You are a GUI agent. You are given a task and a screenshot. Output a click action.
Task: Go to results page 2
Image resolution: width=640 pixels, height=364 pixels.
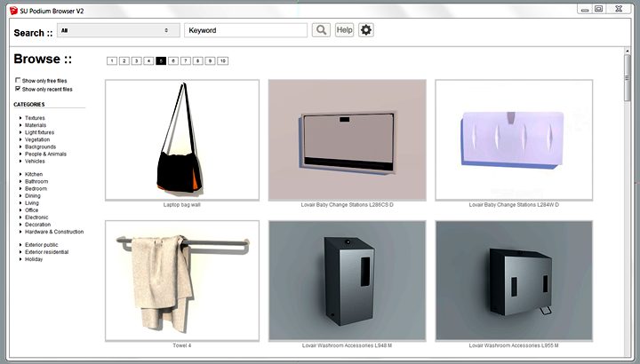pos(124,60)
